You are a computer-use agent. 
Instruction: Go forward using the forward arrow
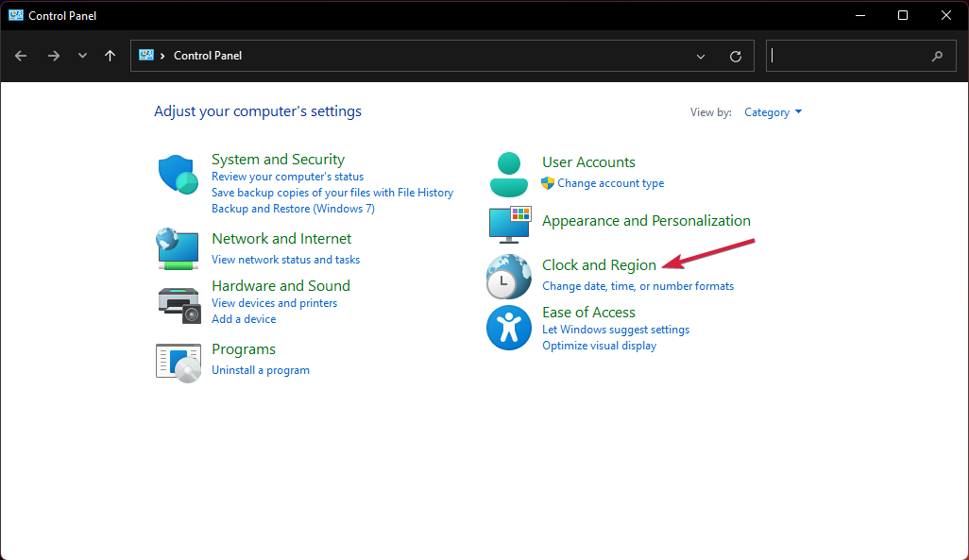pyautogui.click(x=54, y=56)
